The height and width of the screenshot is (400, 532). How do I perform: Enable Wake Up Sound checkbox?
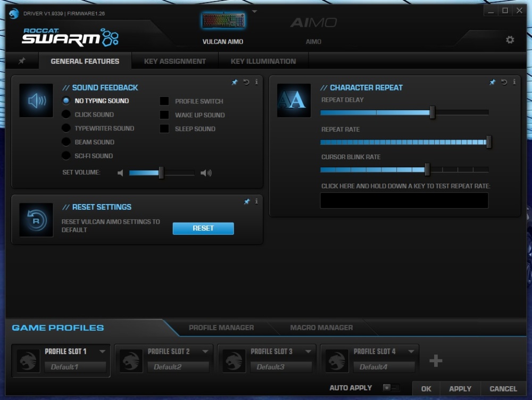[x=164, y=115]
